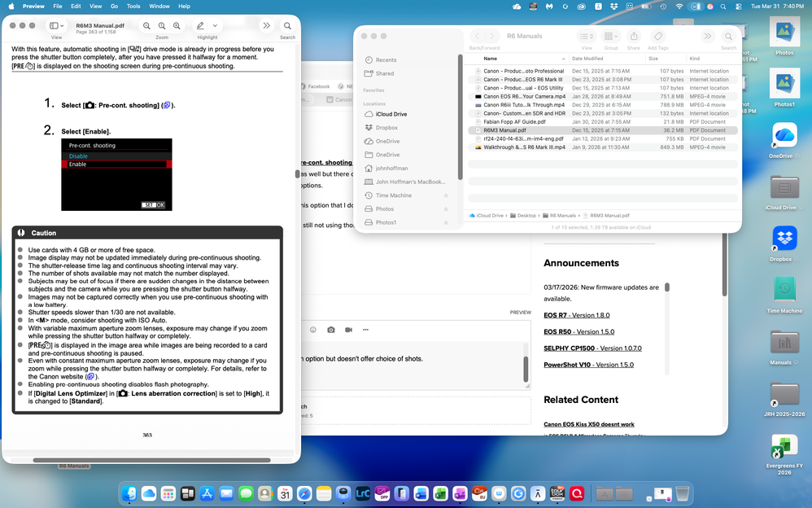Click the Share icon in Finder toolbar
The image size is (812, 508).
click(633, 37)
